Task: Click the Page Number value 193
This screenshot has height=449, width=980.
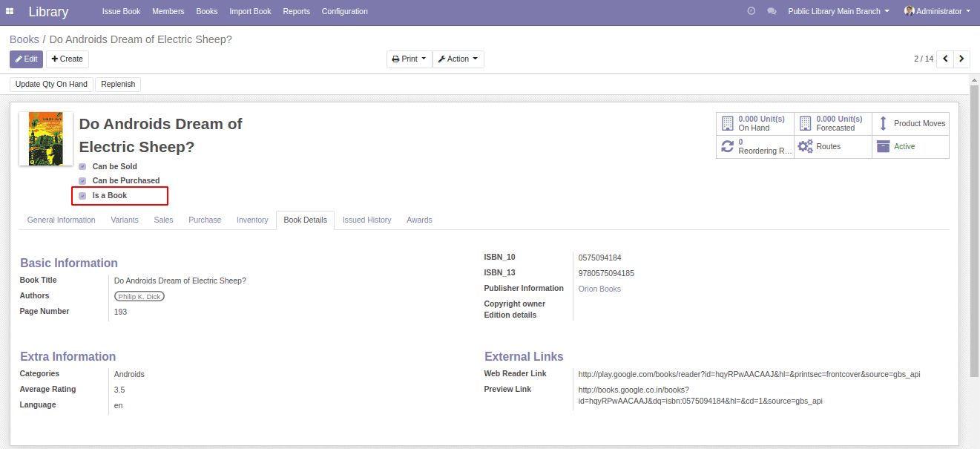Action: point(120,312)
